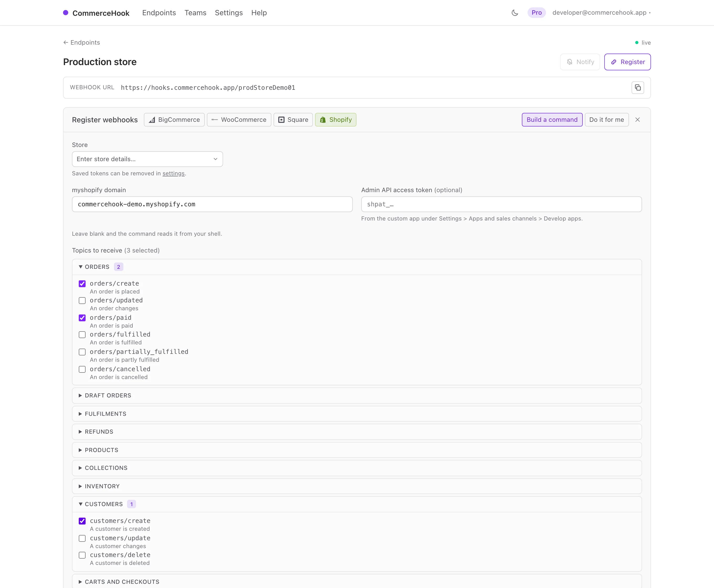The width and height of the screenshot is (714, 588).
Task: Switch to Build a command mode
Action: [x=552, y=119]
